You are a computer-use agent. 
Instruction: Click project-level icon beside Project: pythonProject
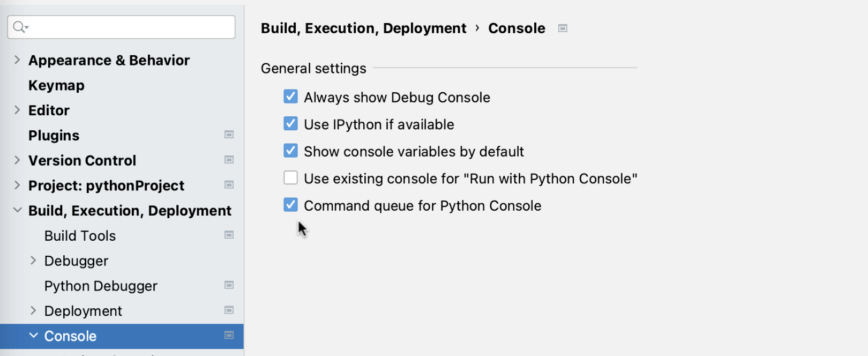tap(229, 185)
